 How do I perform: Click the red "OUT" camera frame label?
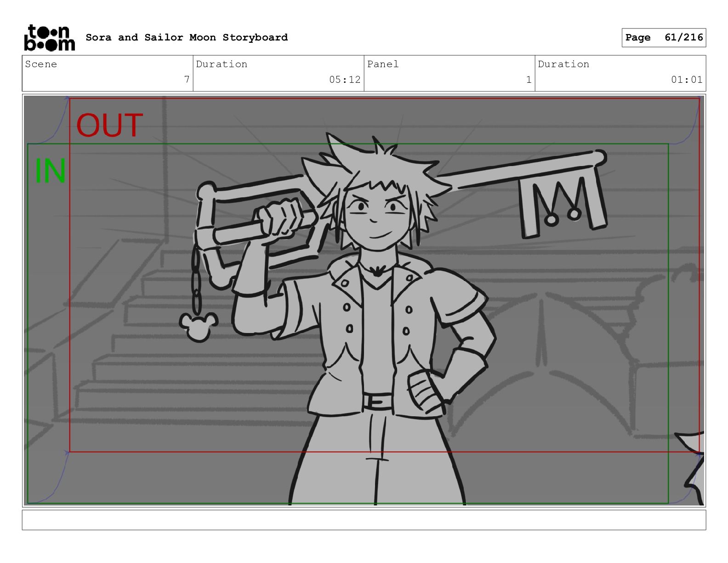point(109,125)
